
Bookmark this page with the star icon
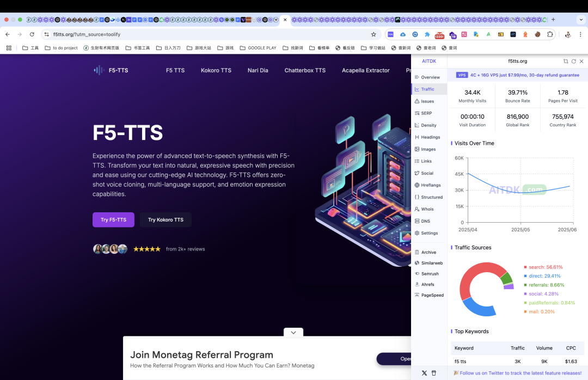pos(373,34)
